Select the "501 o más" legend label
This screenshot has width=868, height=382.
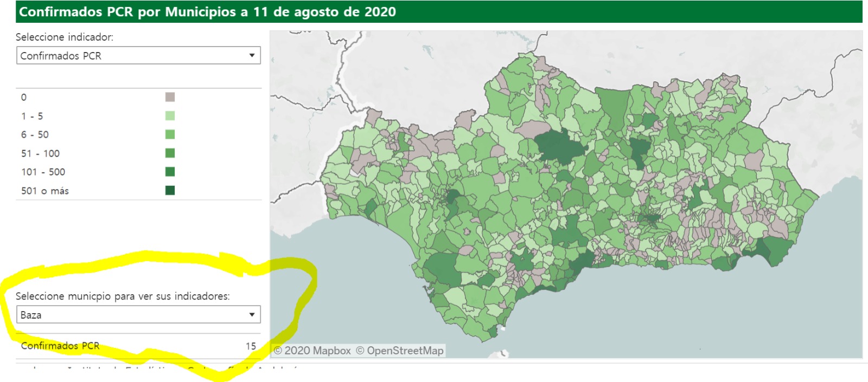(45, 191)
